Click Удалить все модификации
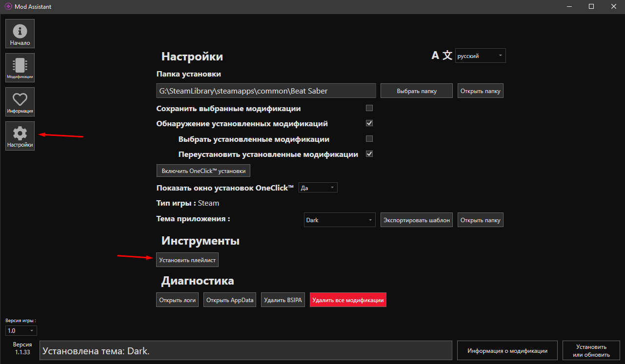This screenshot has height=364, width=625. (x=347, y=300)
